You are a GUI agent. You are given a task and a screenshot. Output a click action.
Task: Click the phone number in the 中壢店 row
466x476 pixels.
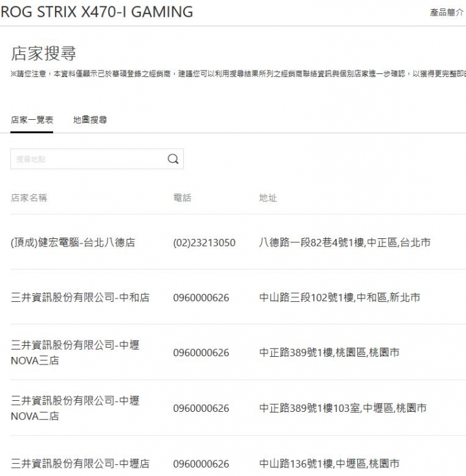201,464
